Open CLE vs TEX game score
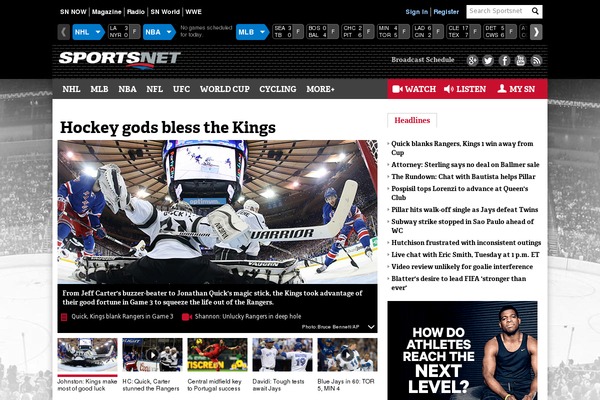 (x=463, y=32)
